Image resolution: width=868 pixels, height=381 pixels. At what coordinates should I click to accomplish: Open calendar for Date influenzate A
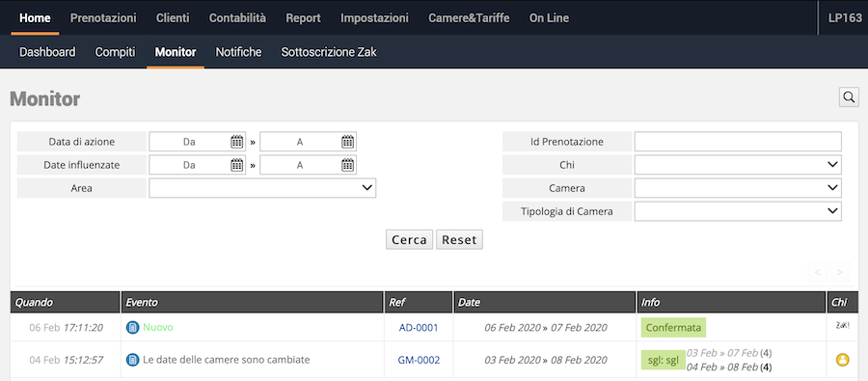click(x=347, y=165)
